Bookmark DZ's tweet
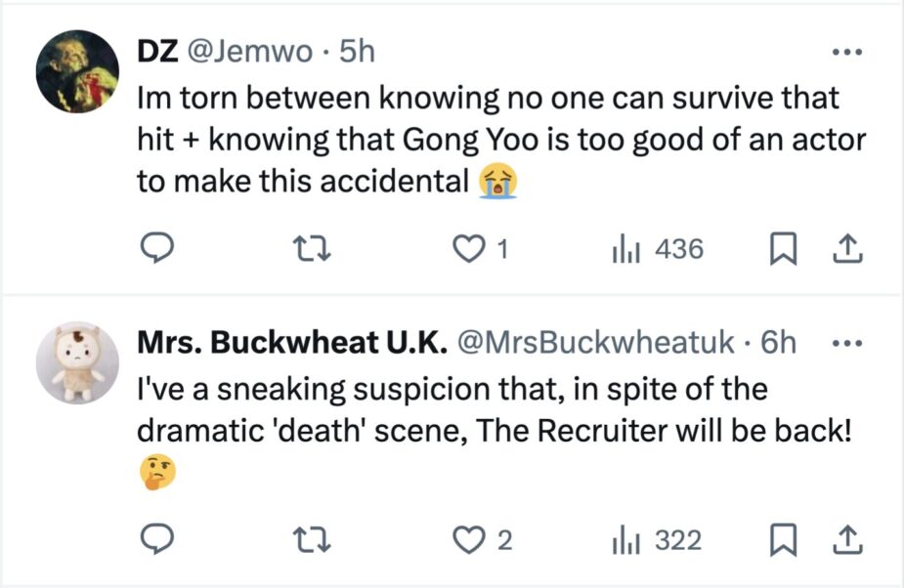Image resolution: width=904 pixels, height=588 pixels. click(782, 250)
